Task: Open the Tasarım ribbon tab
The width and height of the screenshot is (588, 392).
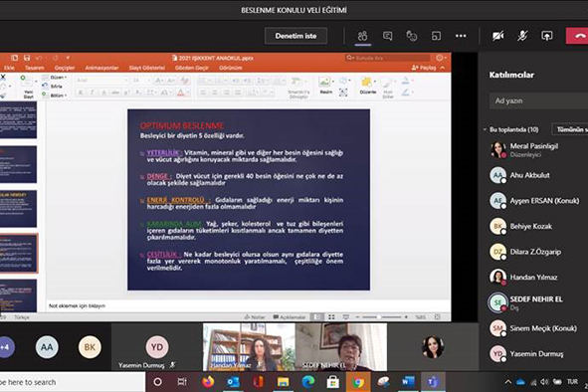Action: 34,68
